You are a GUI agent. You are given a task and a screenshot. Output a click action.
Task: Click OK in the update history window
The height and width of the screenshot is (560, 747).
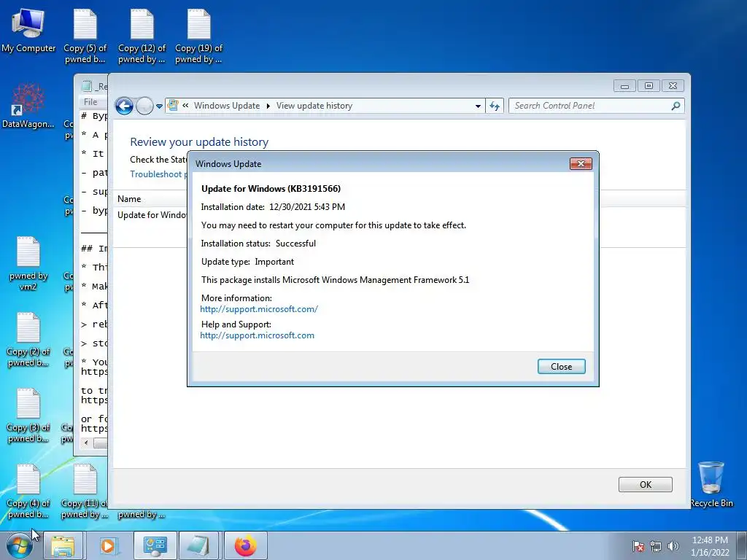645,484
